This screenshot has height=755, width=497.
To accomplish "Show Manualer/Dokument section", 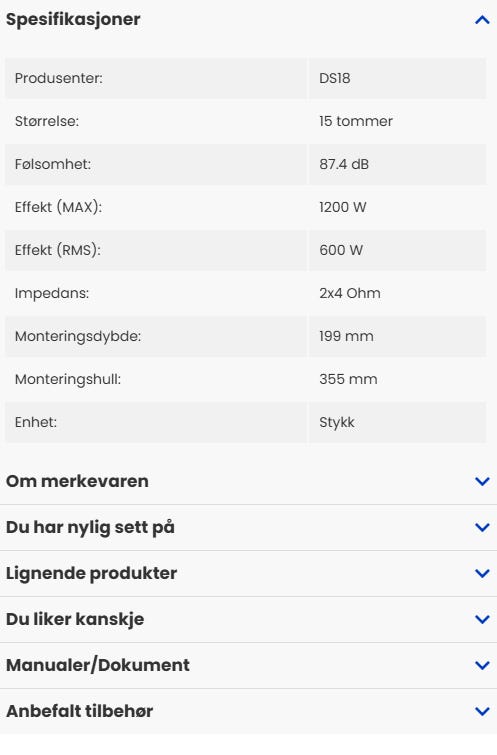I will click(98, 665).
